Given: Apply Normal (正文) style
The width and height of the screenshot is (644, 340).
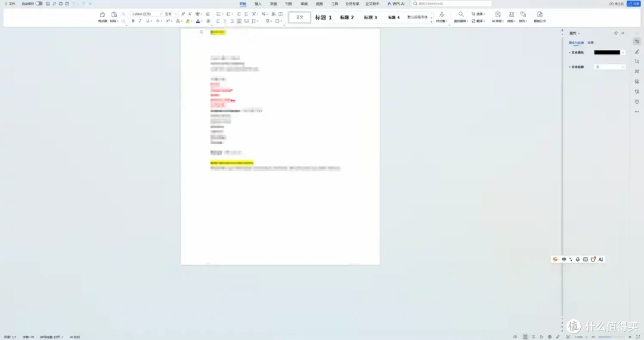Looking at the screenshot, I should (300, 17).
